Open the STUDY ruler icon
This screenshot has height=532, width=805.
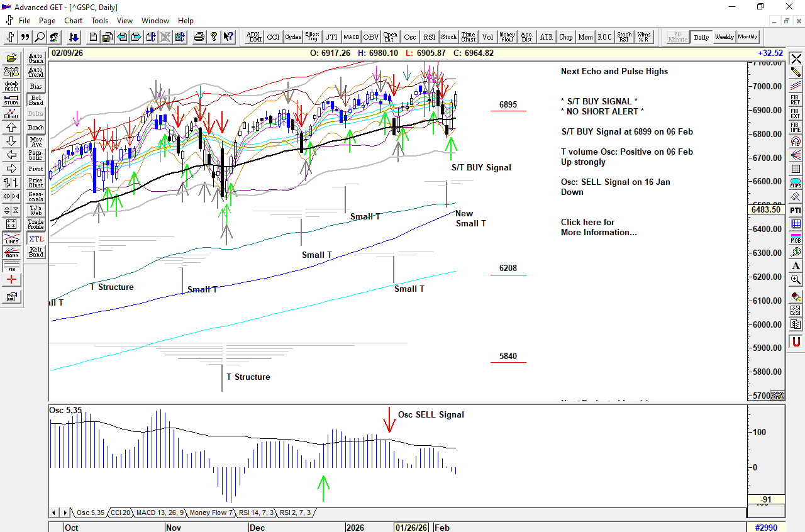pyautogui.click(x=11, y=99)
